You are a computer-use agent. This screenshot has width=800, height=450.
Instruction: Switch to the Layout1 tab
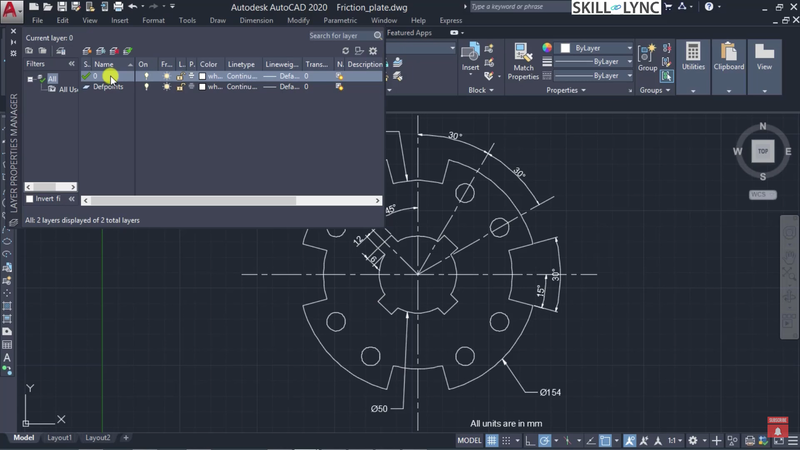tap(59, 438)
